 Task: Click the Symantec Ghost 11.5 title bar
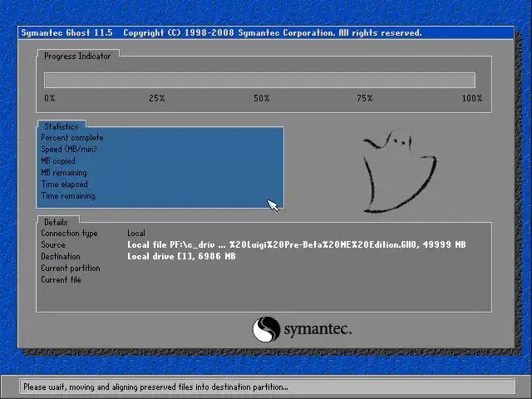point(266,33)
